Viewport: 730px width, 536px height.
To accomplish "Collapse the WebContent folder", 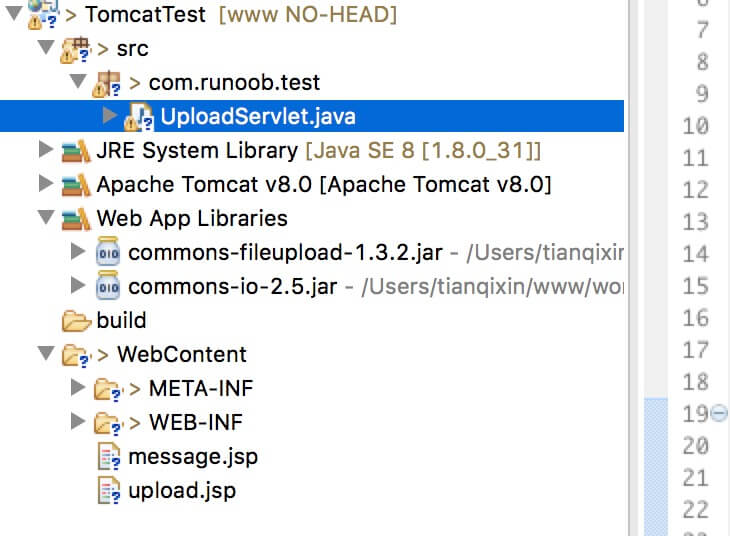I will click(x=44, y=354).
